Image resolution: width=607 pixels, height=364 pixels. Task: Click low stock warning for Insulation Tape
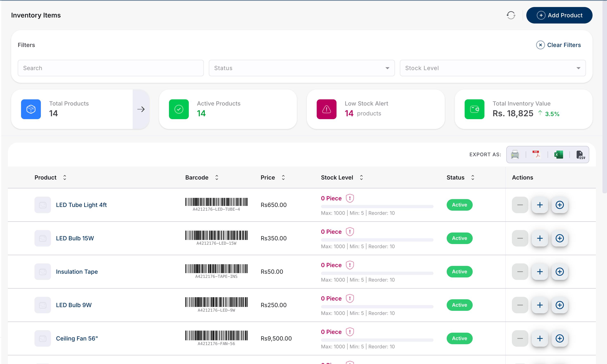click(x=350, y=265)
